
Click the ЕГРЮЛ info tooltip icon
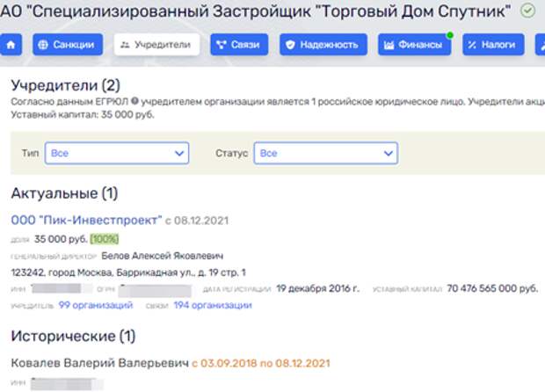[x=134, y=101]
